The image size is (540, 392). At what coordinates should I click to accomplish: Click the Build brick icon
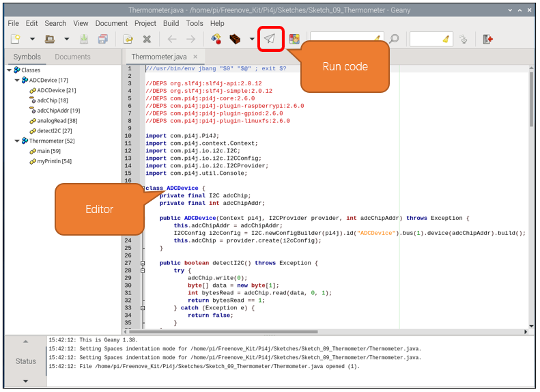click(x=235, y=39)
